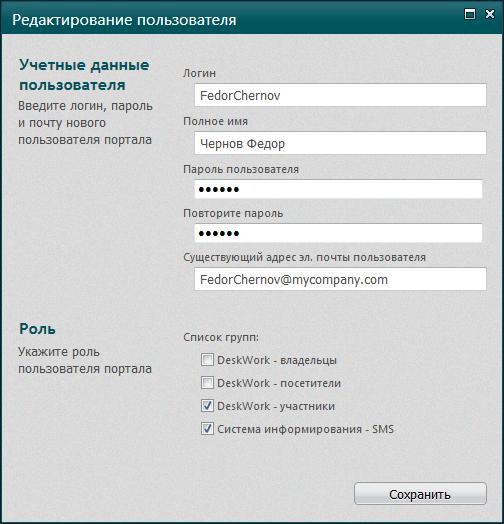This screenshot has height=524, width=504.
Task: Click the Роль heading
Action: pos(37,329)
